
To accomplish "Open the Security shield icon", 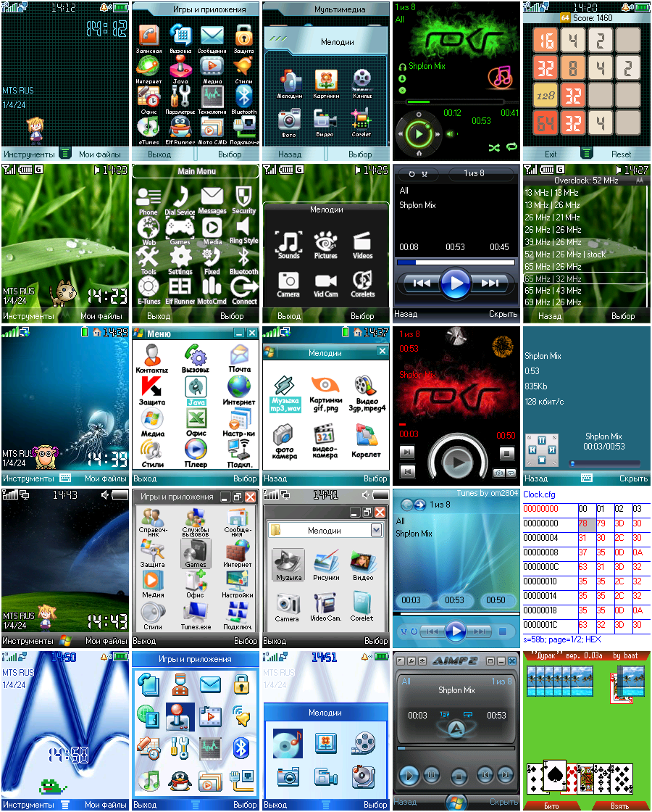I will [x=243, y=196].
